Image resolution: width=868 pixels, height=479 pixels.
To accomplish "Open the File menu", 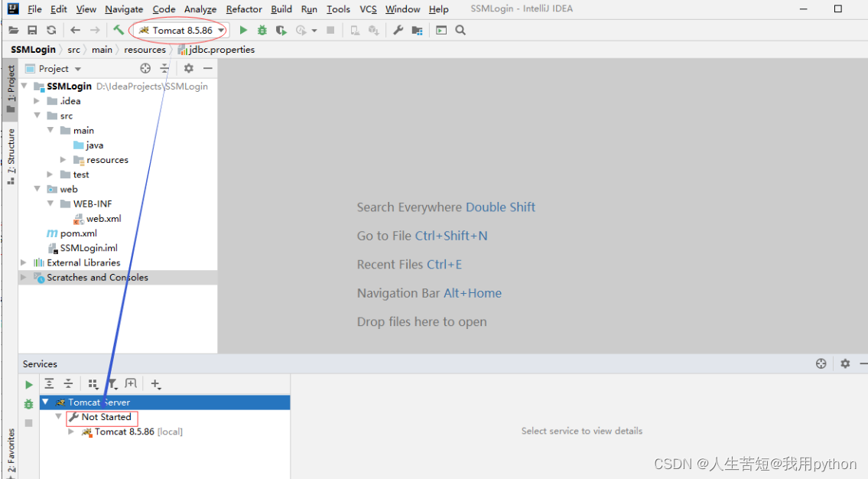I will coord(34,9).
